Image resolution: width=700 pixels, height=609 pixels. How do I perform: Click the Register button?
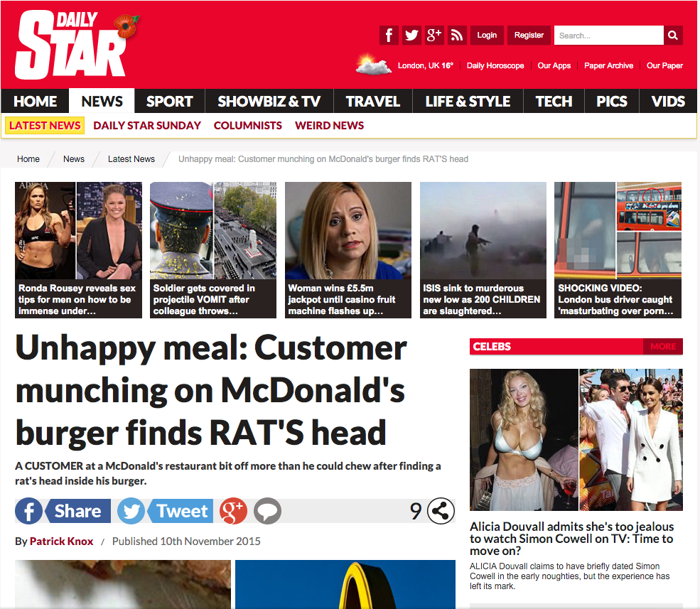pos(529,36)
